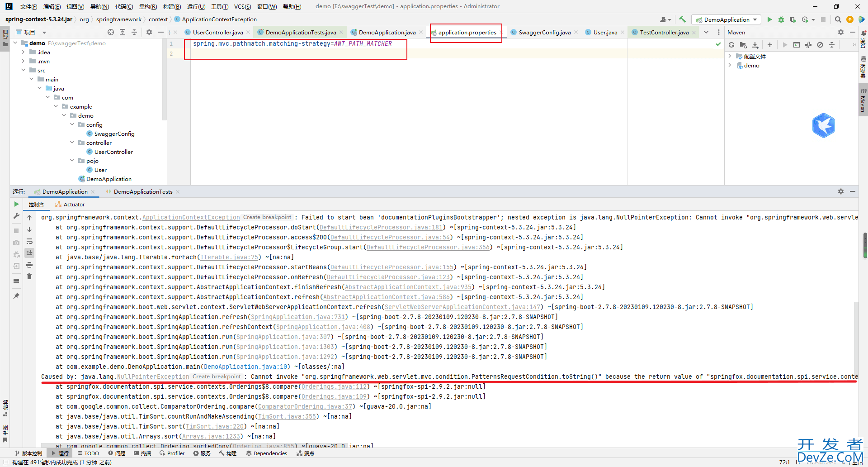The width and height of the screenshot is (868, 467).
Task: Select SwaggerConfig in project tree
Action: pos(114,133)
